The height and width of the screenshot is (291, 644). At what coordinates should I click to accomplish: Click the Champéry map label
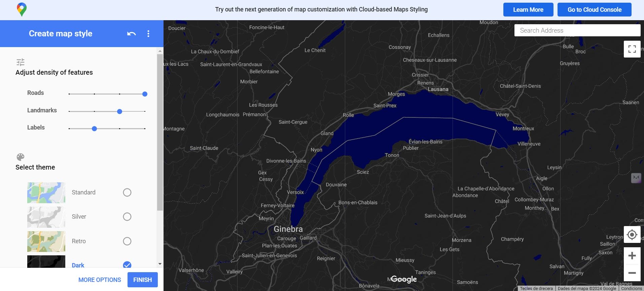512,239
